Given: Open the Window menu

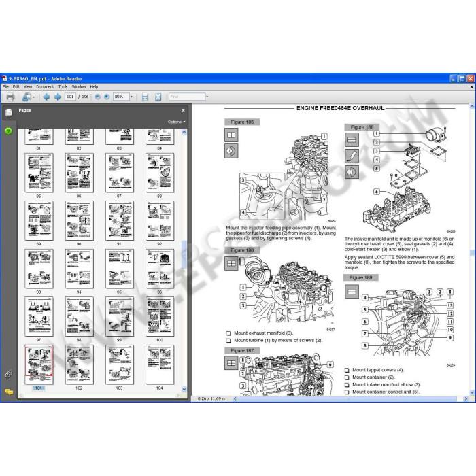Looking at the screenshot, I should [79, 87].
